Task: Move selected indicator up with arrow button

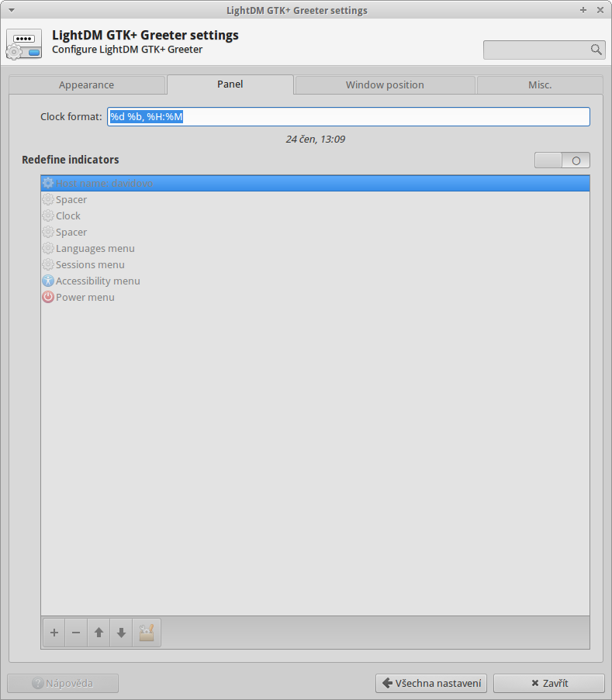Action: [x=99, y=633]
